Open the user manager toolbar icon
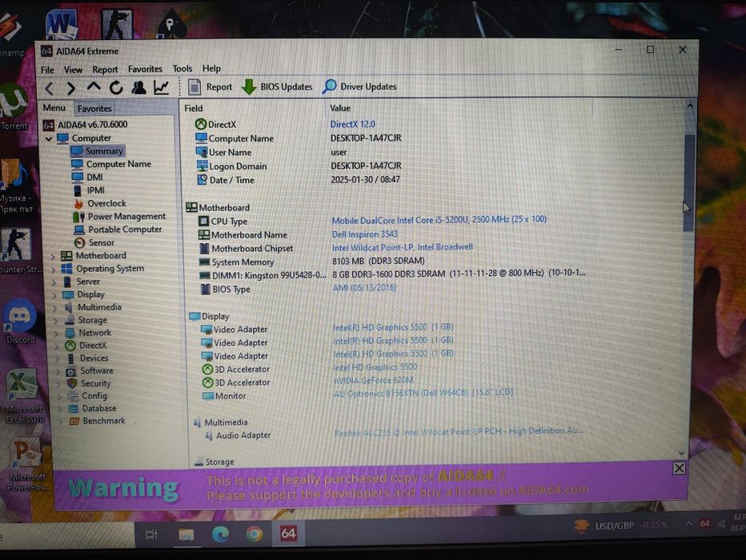Screen dimensions: 746x560 (x=139, y=87)
